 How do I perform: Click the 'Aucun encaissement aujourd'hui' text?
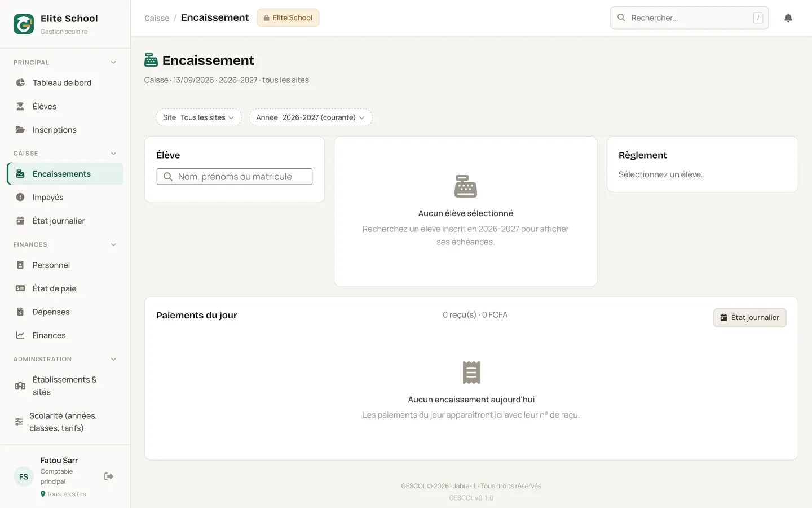point(471,400)
